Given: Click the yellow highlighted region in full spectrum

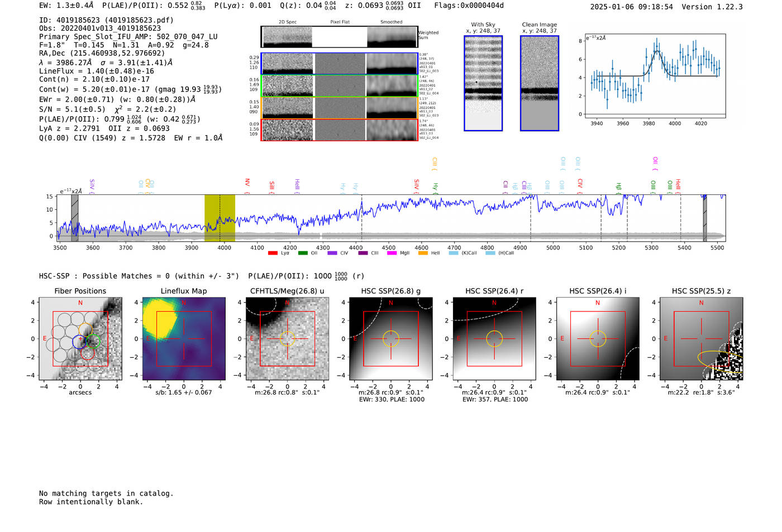Looking at the screenshot, I should (220, 218).
